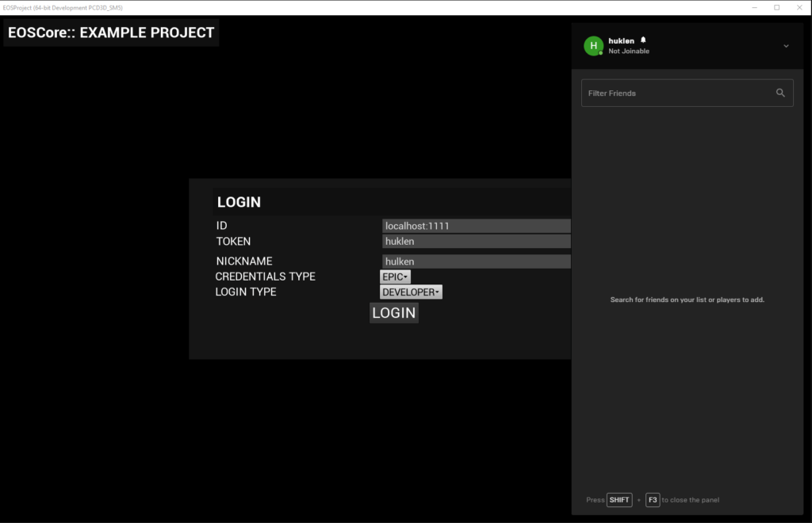Click the ID field containing localhost:1111
Image resolution: width=812 pixels, height=523 pixels.
pos(477,226)
